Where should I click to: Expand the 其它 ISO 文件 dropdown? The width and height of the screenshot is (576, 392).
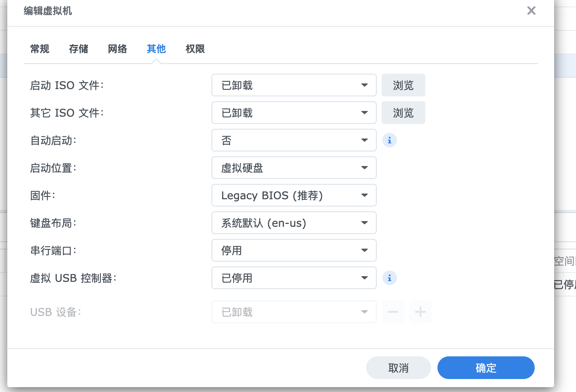(294, 113)
